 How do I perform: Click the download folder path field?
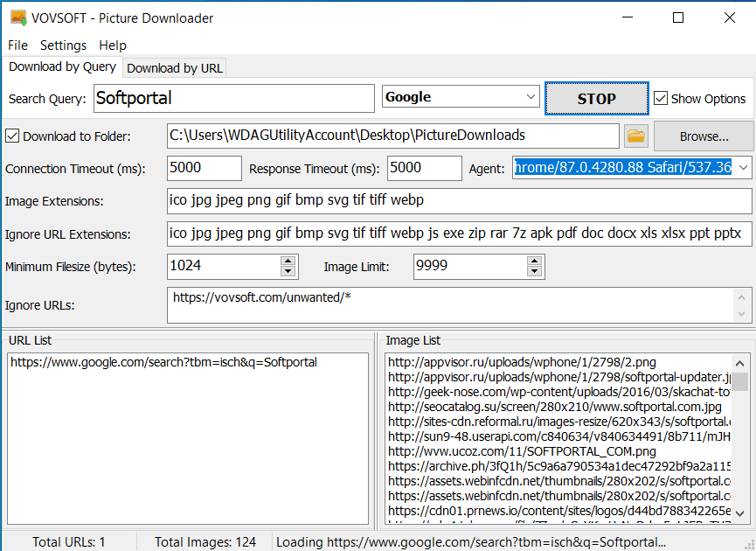(393, 136)
